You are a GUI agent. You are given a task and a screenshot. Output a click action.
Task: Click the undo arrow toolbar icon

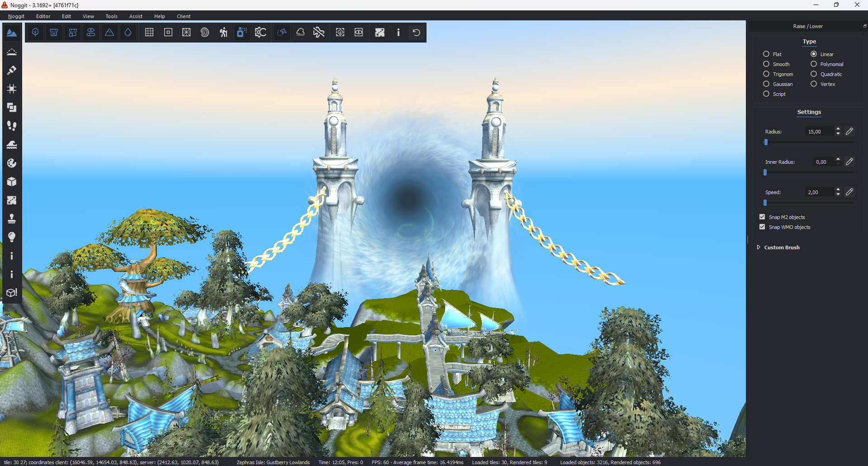point(417,33)
